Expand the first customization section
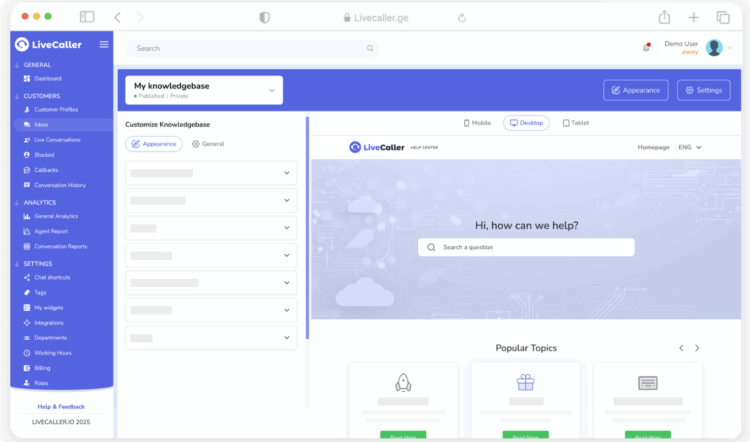750x442 pixels. (211, 173)
